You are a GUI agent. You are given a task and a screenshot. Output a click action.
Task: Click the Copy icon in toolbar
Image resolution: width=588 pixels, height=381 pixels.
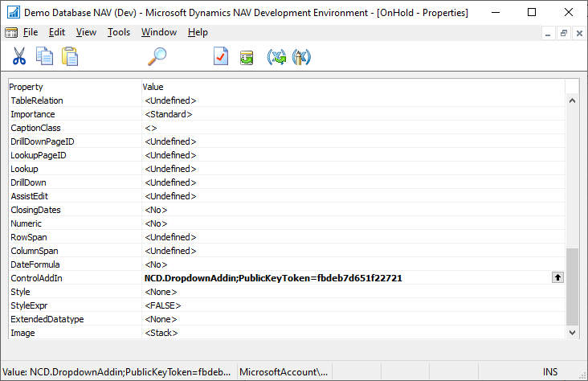coord(44,57)
